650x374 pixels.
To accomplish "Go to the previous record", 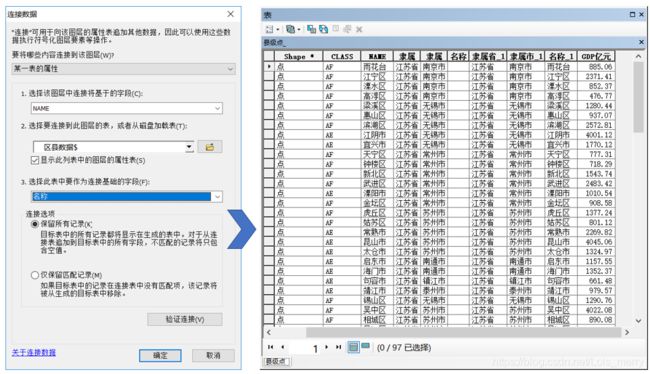I will [283, 347].
